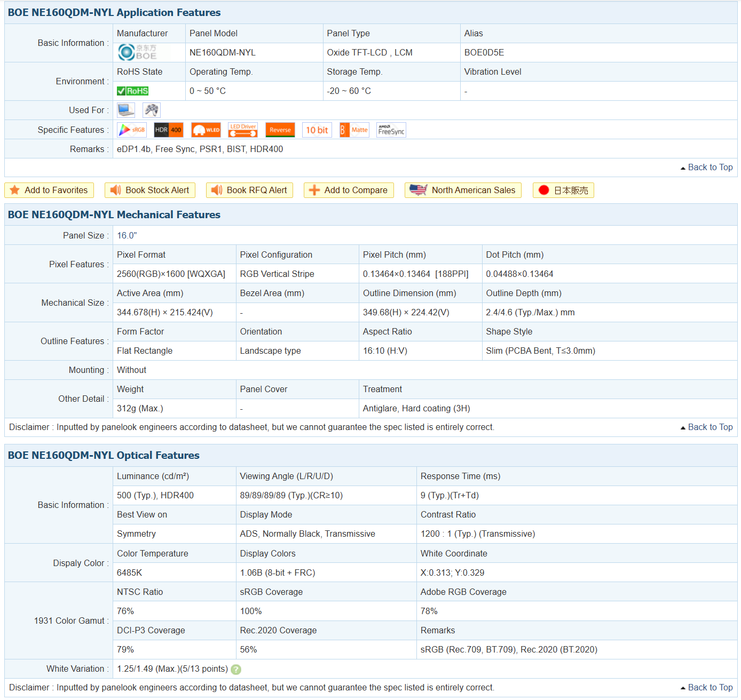The width and height of the screenshot is (741, 700).
Task: Click the AMD FreeSync badge
Action: click(391, 130)
